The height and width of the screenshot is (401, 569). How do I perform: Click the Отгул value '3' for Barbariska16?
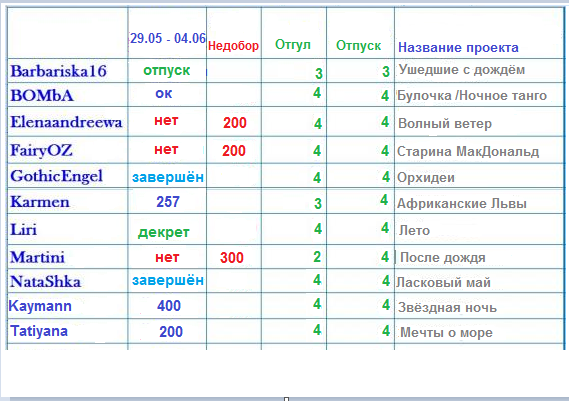tap(319, 74)
